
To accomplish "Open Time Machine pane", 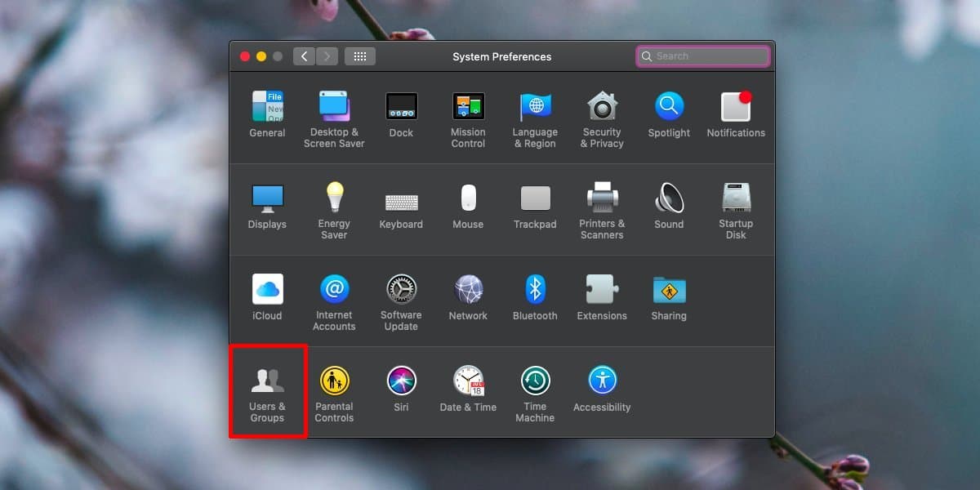I will [535, 394].
